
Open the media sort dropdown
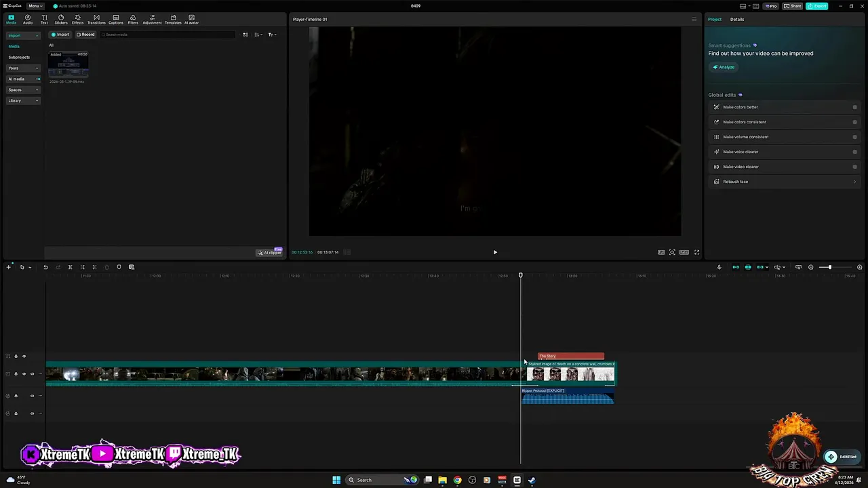(258, 35)
